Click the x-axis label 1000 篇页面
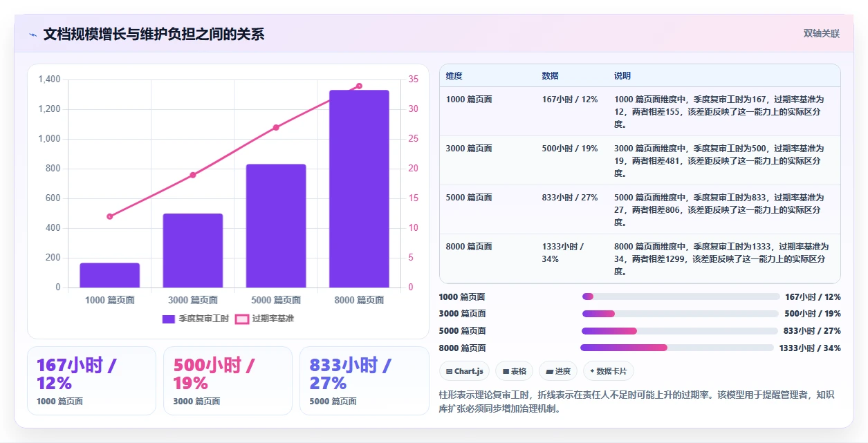868x443 pixels. click(x=110, y=301)
